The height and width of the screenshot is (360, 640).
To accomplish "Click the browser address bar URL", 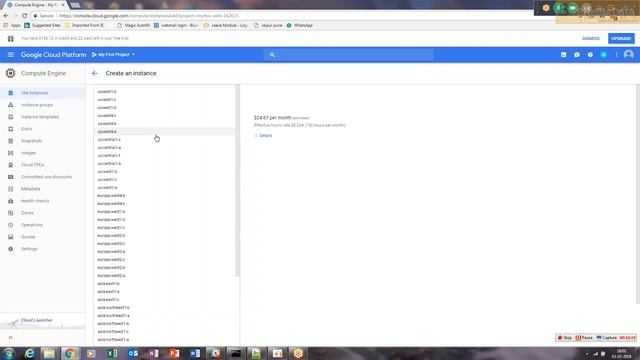I will [x=149, y=16].
